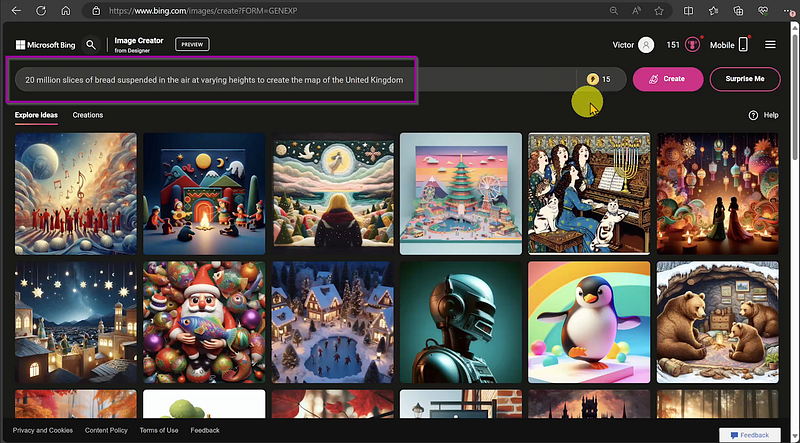Open the musical notes choir thumbnail
This screenshot has height=443, width=800.
click(76, 193)
